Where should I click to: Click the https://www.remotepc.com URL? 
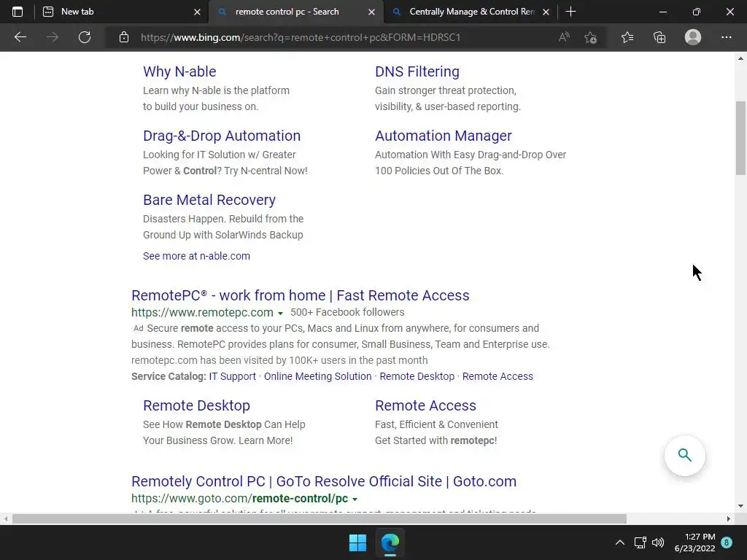pyautogui.click(x=203, y=312)
